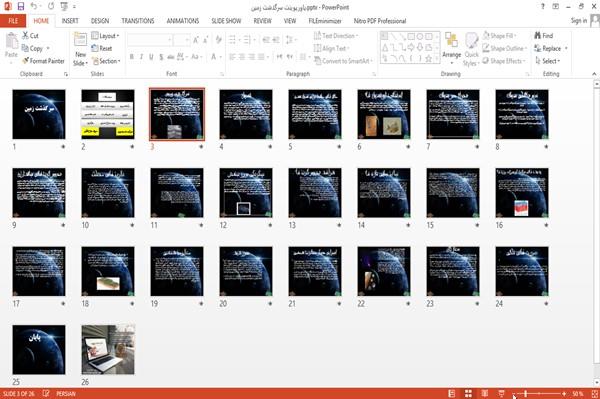
Task: Increase the font size
Action: 196,40
